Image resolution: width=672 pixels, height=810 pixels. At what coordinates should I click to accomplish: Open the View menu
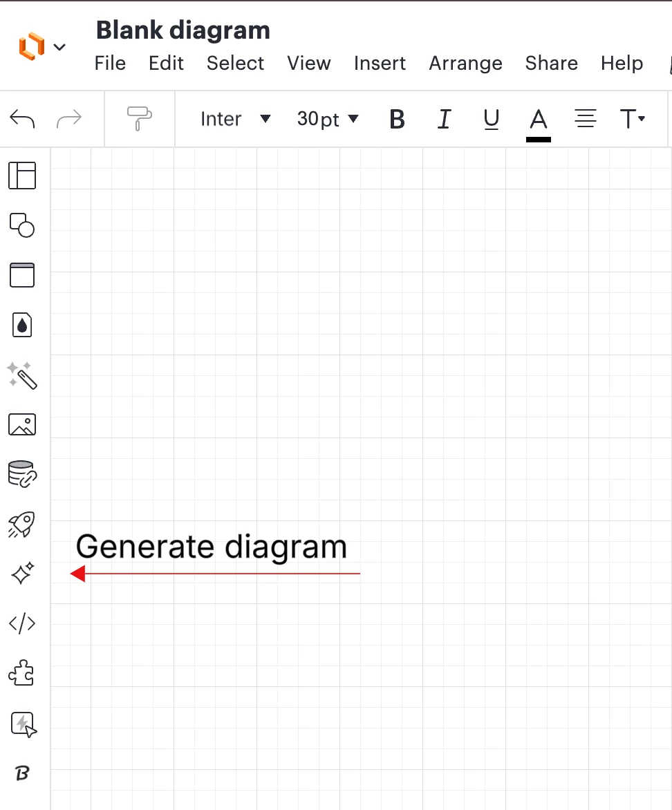(x=308, y=63)
